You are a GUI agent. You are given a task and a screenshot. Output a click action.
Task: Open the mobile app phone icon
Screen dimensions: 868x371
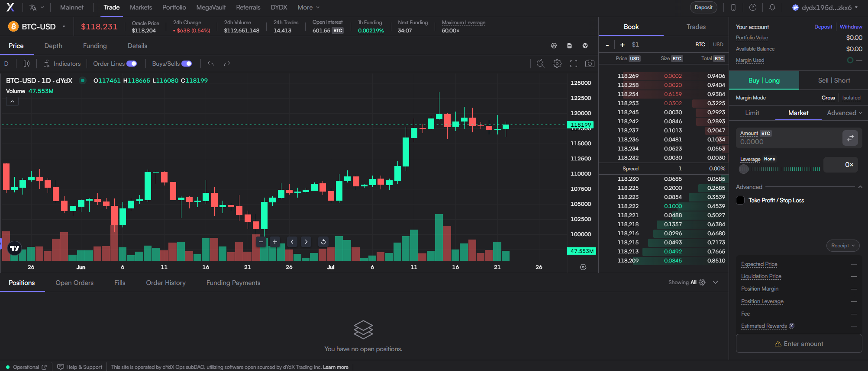733,7
